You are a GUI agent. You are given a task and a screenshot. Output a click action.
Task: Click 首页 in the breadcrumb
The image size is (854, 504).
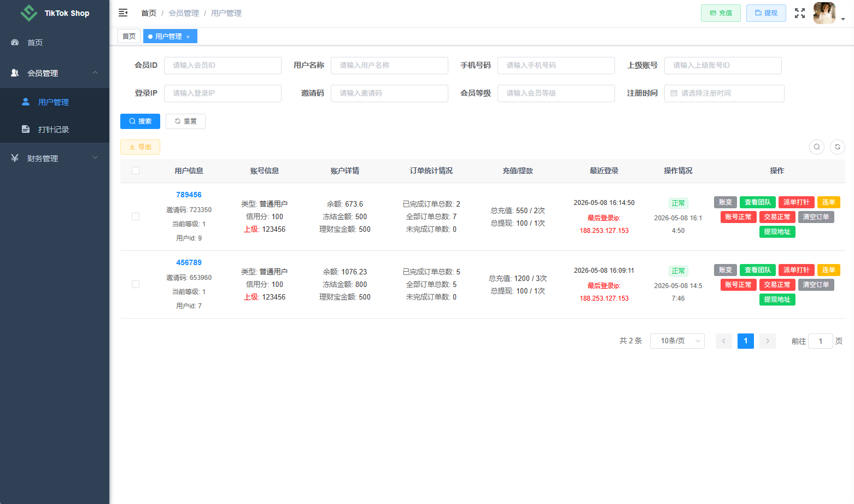[x=149, y=13]
